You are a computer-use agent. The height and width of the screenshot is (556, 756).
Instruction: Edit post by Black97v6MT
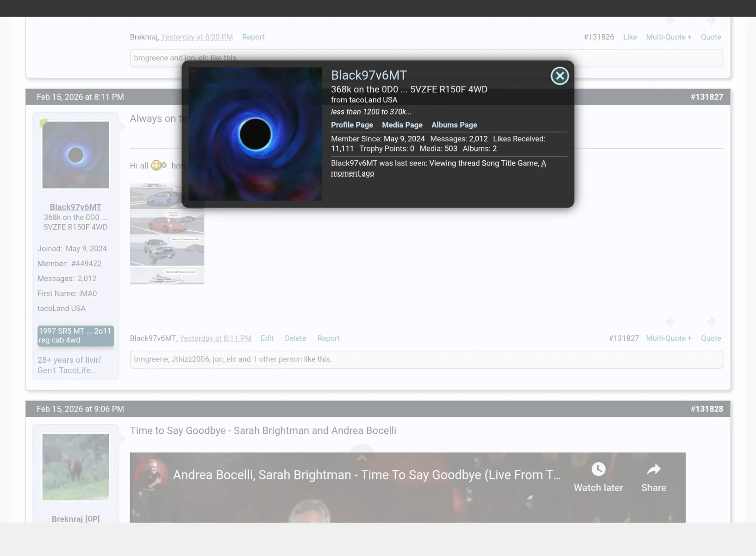pos(267,338)
